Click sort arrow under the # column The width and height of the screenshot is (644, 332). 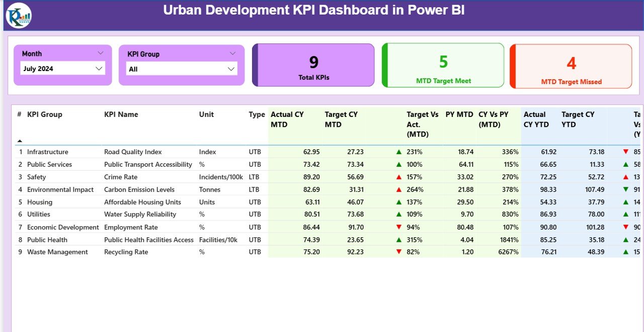point(20,141)
